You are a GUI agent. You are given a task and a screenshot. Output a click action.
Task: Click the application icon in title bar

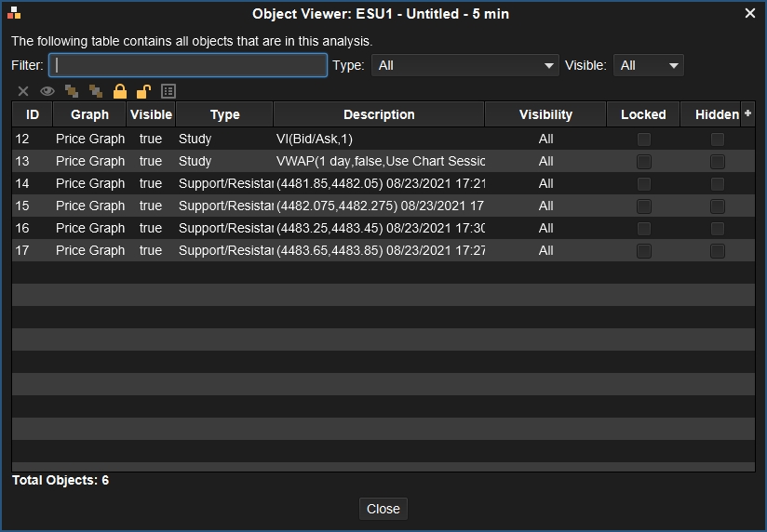pyautogui.click(x=14, y=13)
